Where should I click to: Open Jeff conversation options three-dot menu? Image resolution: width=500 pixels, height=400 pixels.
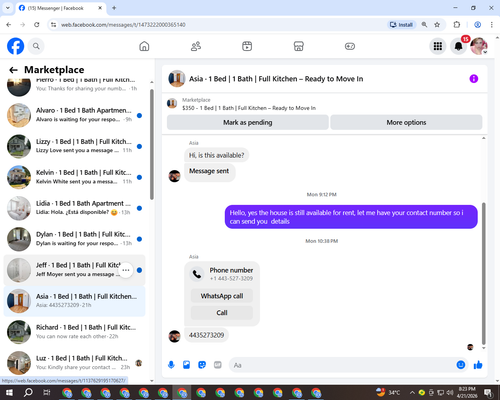[x=126, y=270]
